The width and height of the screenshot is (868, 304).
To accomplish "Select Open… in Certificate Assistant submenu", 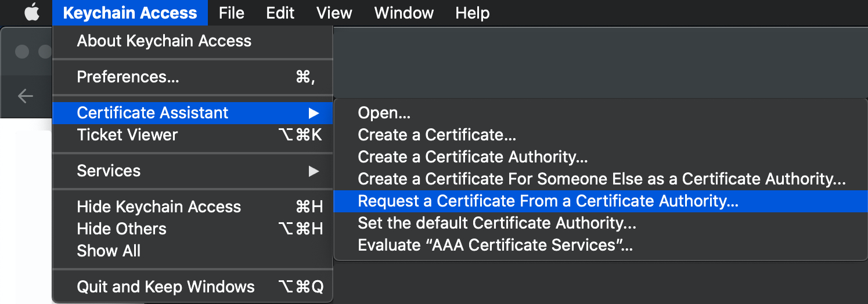I will click(x=601, y=113).
